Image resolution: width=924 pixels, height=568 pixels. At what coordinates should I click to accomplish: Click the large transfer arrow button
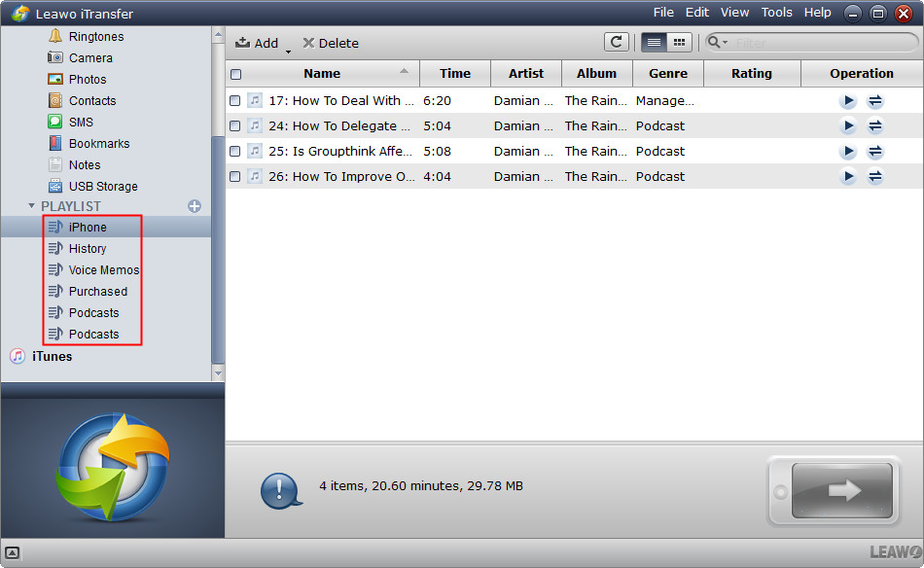842,491
